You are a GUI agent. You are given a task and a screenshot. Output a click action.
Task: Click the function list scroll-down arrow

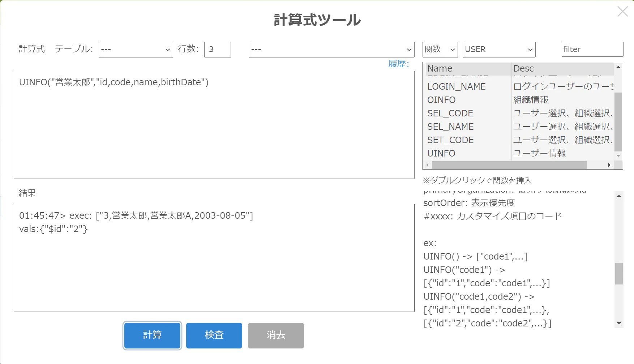(618, 156)
